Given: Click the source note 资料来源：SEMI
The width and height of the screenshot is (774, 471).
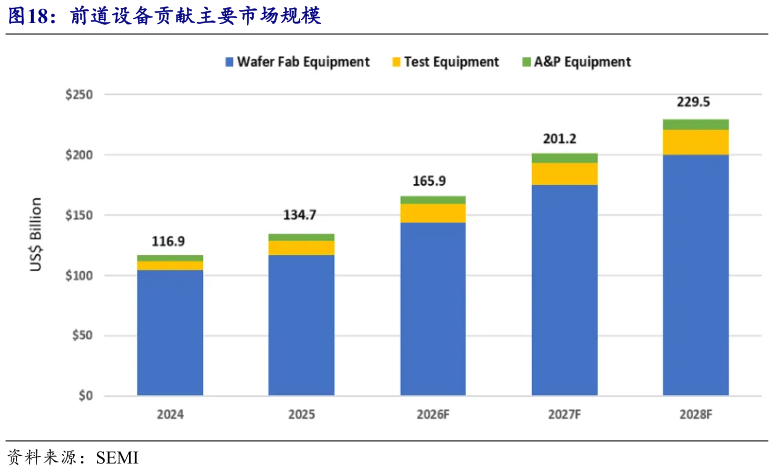Looking at the screenshot, I should click(x=73, y=458).
